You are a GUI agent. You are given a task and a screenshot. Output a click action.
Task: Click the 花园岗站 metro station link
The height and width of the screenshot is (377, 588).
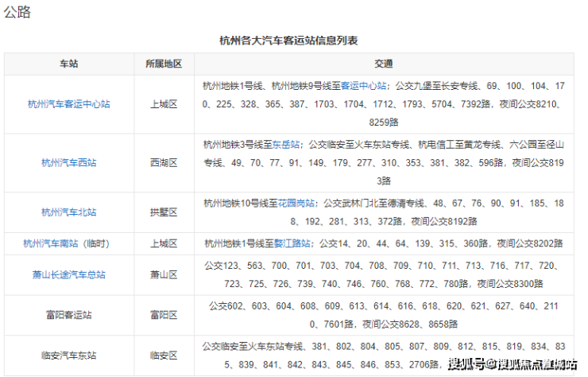point(299,203)
